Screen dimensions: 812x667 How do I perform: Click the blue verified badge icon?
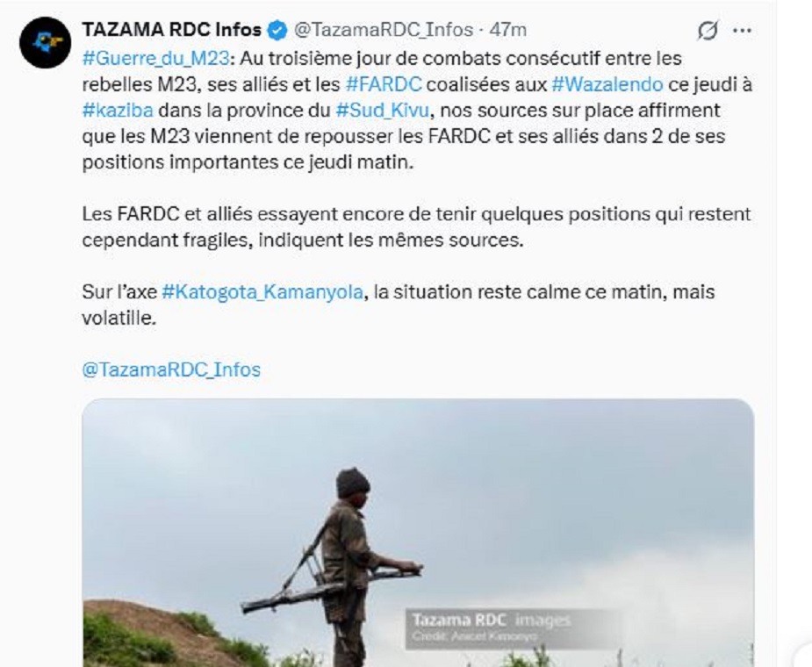(x=277, y=30)
